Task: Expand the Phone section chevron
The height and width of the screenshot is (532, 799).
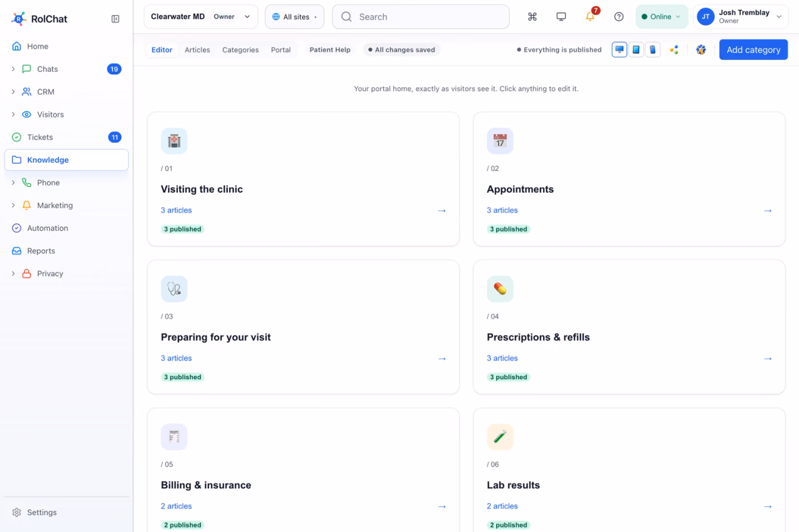Action: [x=13, y=183]
